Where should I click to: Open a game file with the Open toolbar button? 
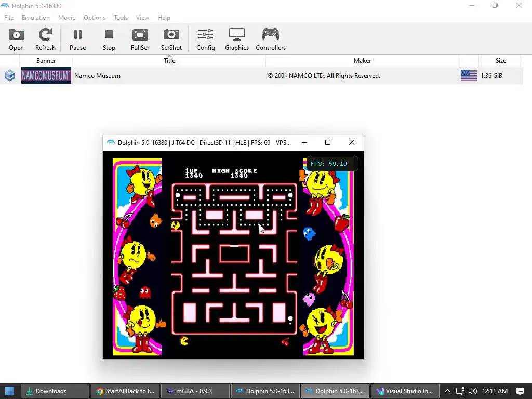point(16,39)
